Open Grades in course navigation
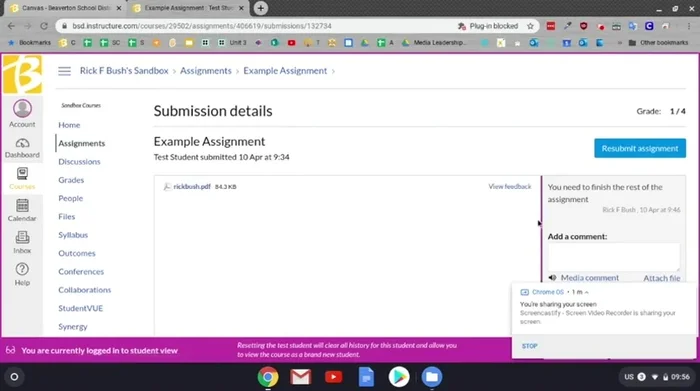Screen dimensions: 700x391 [71, 180]
